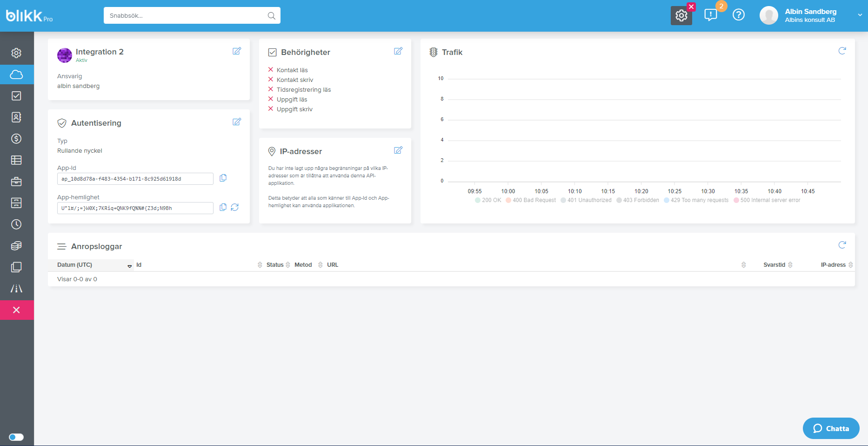Refresh the Anropsloggar list

pos(842,245)
